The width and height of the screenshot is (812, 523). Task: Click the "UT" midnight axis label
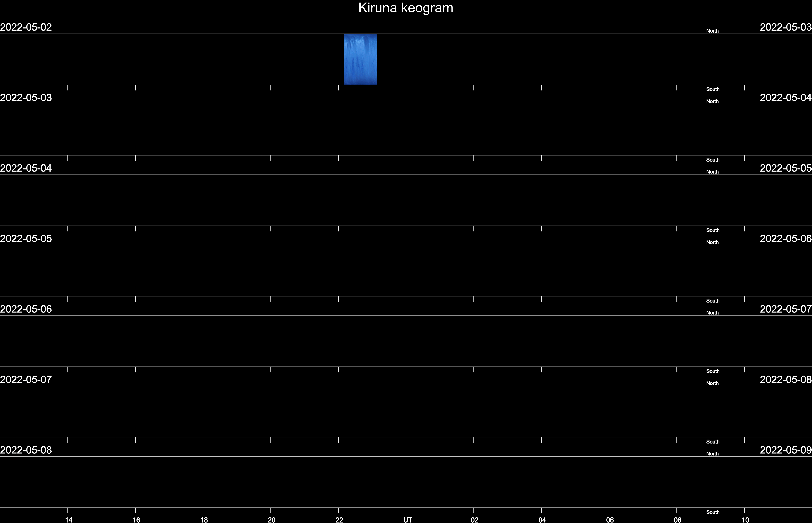(408, 520)
